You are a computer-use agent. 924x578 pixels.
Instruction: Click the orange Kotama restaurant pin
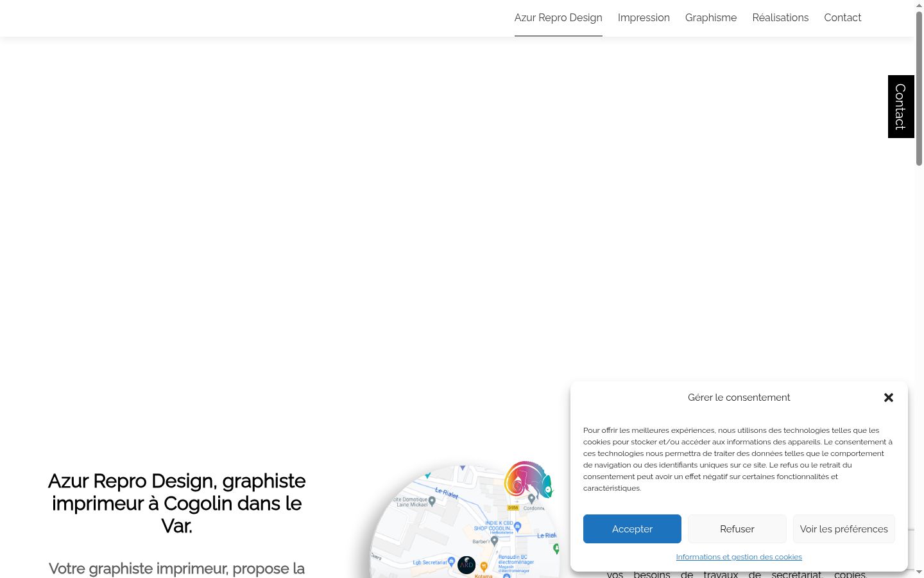[484, 566]
